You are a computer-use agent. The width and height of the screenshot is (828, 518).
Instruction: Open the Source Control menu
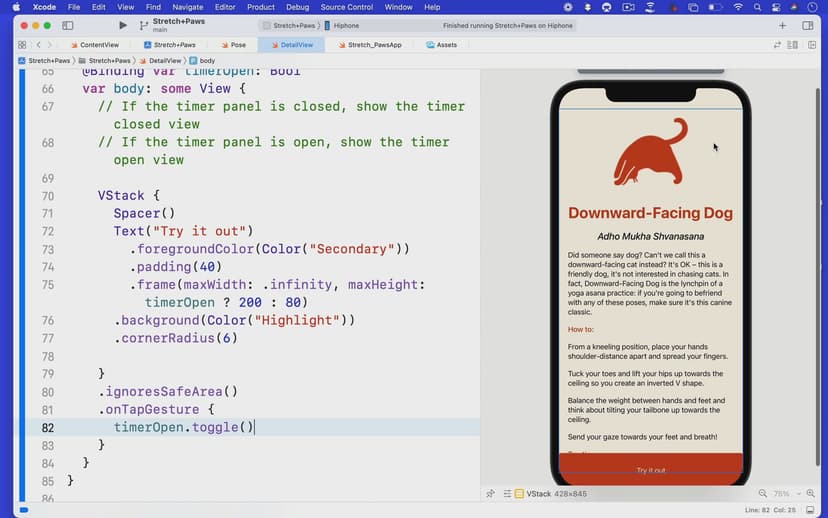[346, 7]
